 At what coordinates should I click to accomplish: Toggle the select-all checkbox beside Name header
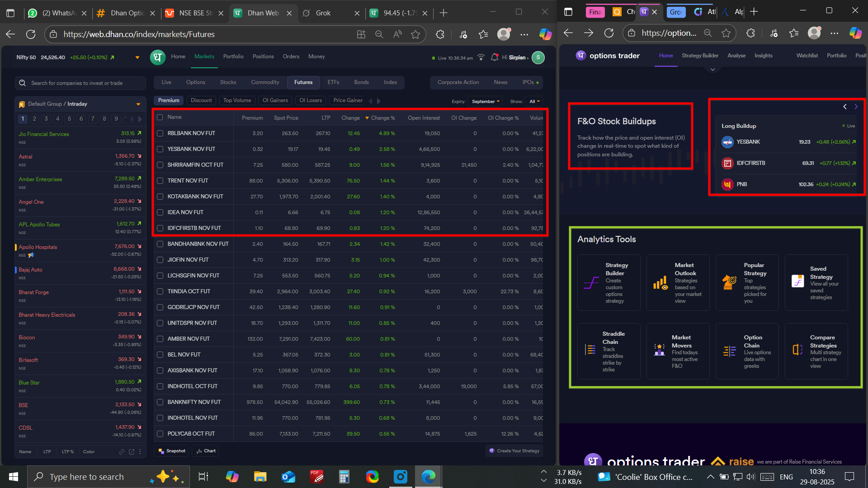tap(160, 117)
